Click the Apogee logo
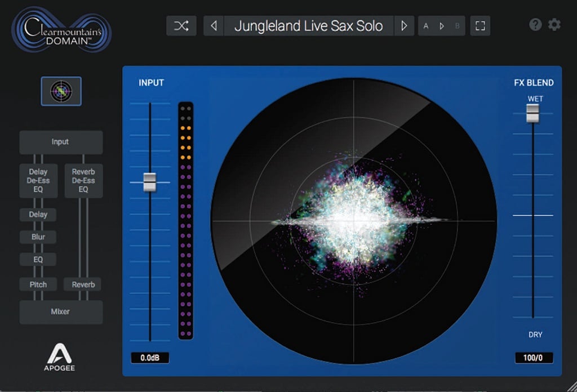This screenshot has width=577, height=392. [x=60, y=357]
